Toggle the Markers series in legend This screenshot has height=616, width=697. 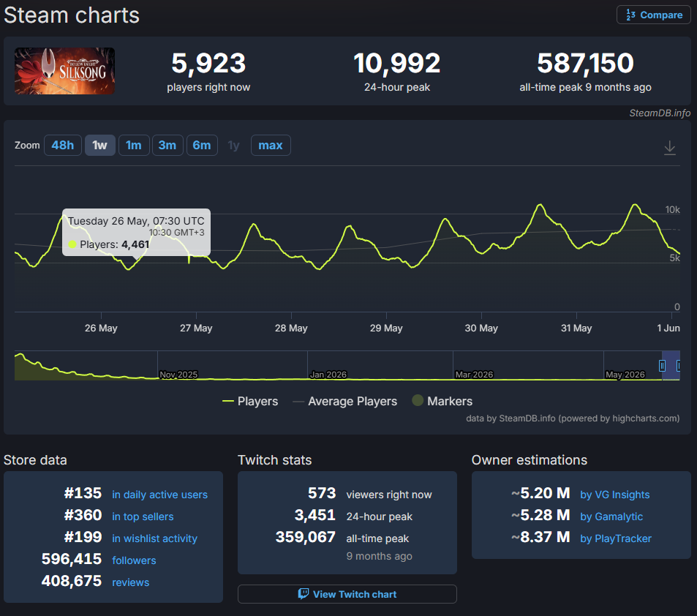point(442,401)
